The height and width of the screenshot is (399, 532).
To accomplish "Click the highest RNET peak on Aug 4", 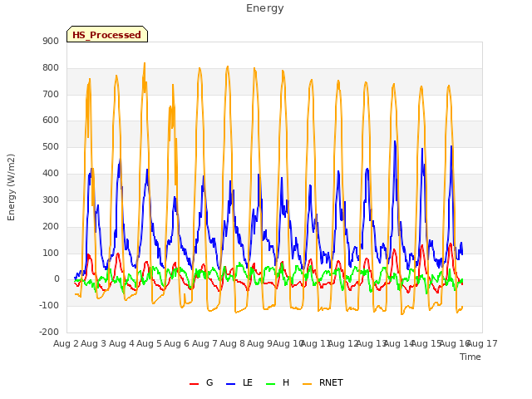I will (x=145, y=63).
